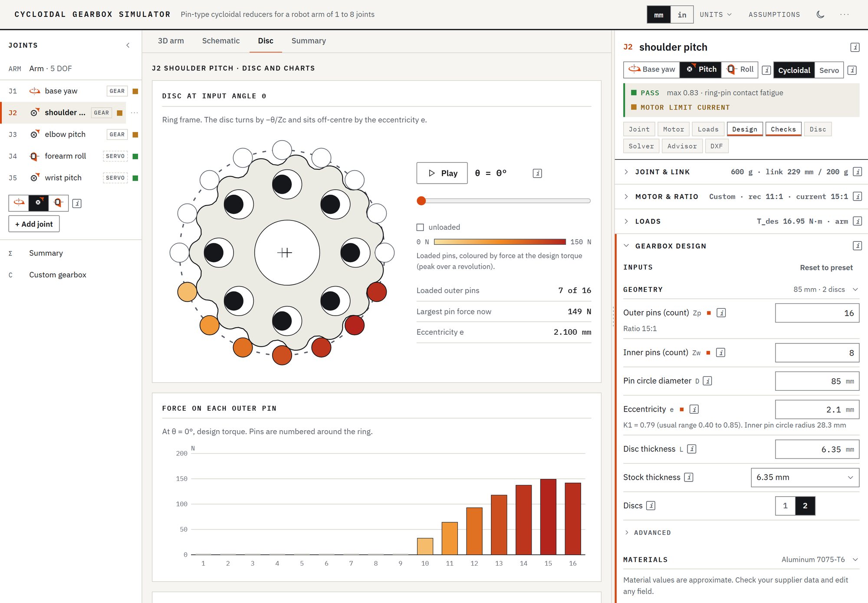Image resolution: width=868 pixels, height=603 pixels.
Task: Click Reset to preset link
Action: pos(826,267)
